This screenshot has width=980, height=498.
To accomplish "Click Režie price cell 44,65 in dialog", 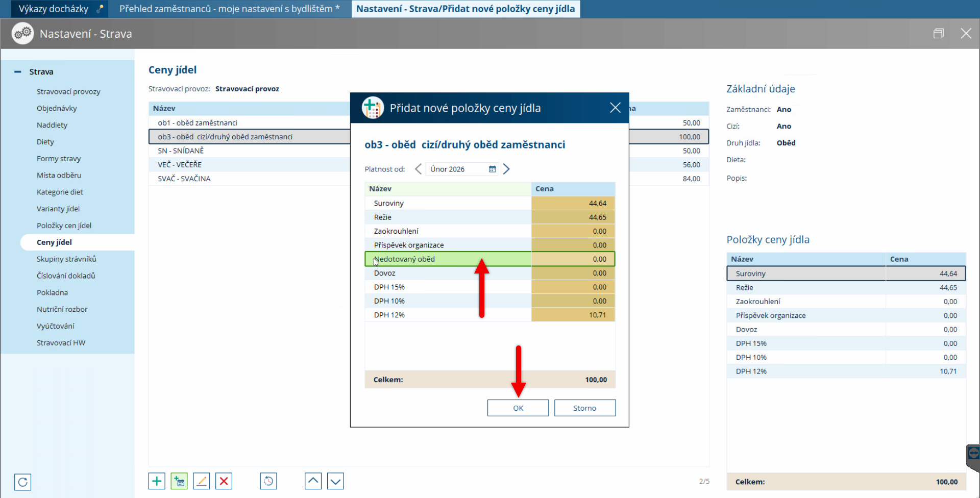I will coord(573,217).
